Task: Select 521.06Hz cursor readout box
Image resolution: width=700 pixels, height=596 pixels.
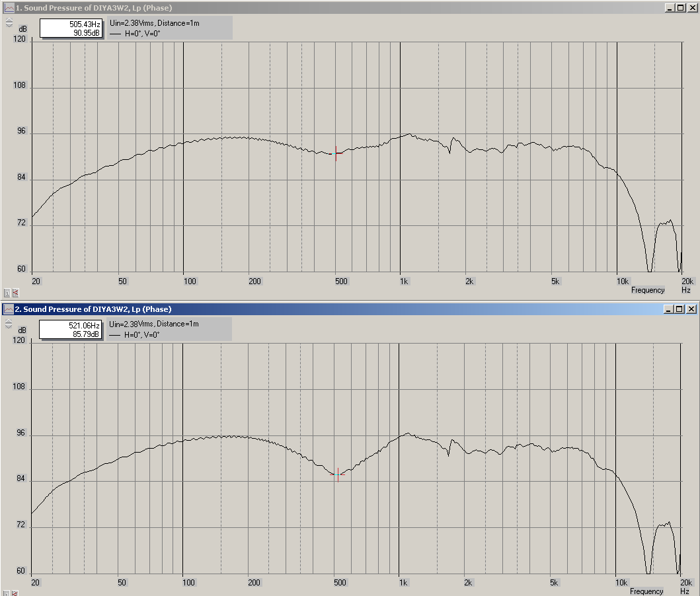Action: (71, 330)
